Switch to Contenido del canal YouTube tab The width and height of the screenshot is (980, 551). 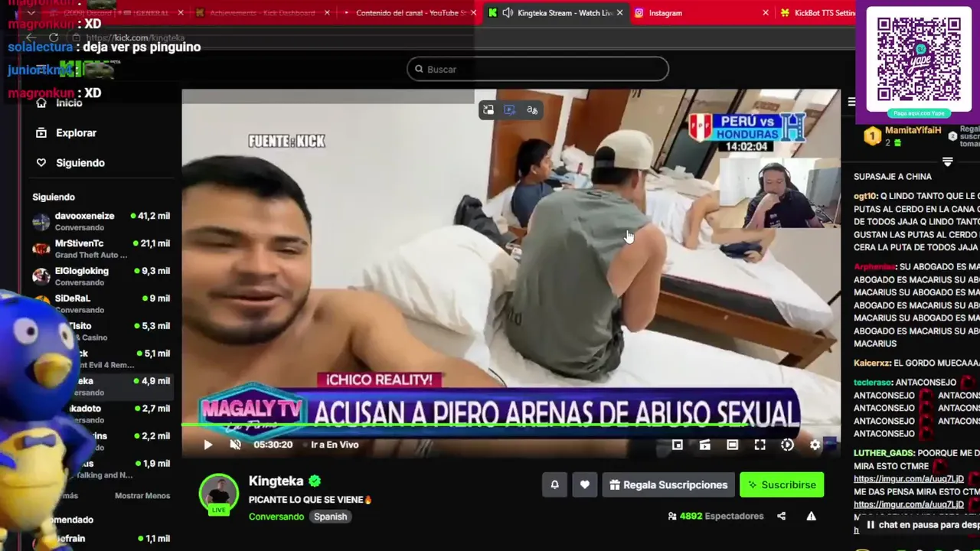[411, 13]
